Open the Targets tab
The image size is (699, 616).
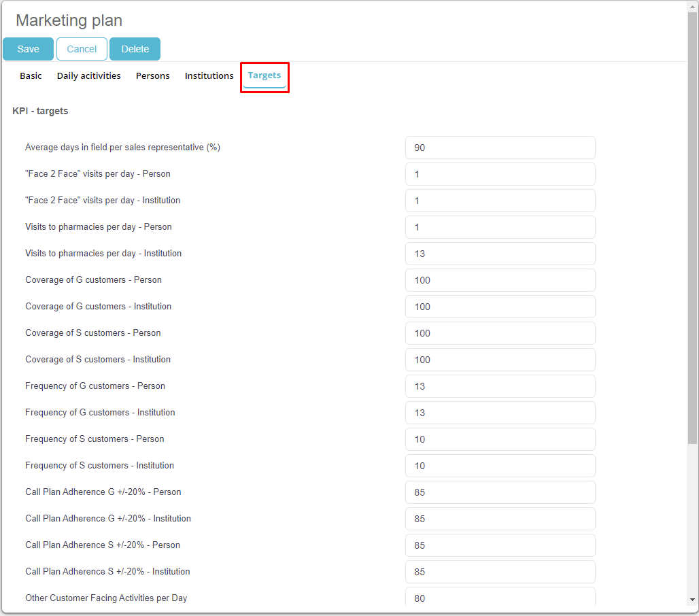click(265, 75)
